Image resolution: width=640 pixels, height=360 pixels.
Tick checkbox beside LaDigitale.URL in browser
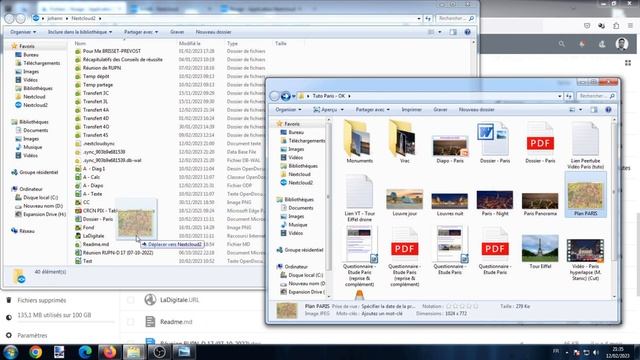click(x=131, y=300)
